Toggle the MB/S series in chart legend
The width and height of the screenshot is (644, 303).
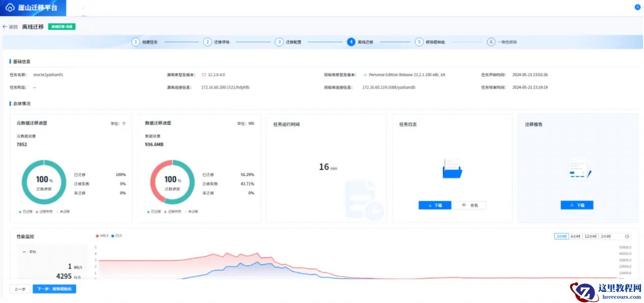tap(103, 236)
